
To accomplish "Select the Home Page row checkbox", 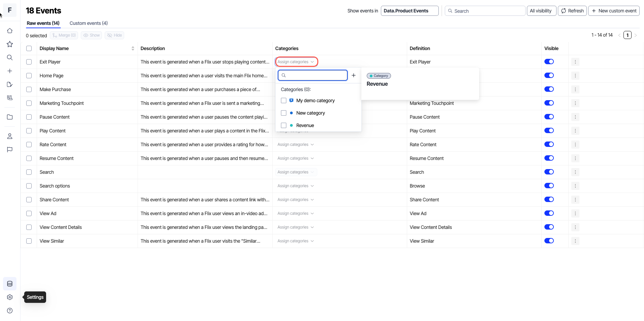I will coord(29,76).
